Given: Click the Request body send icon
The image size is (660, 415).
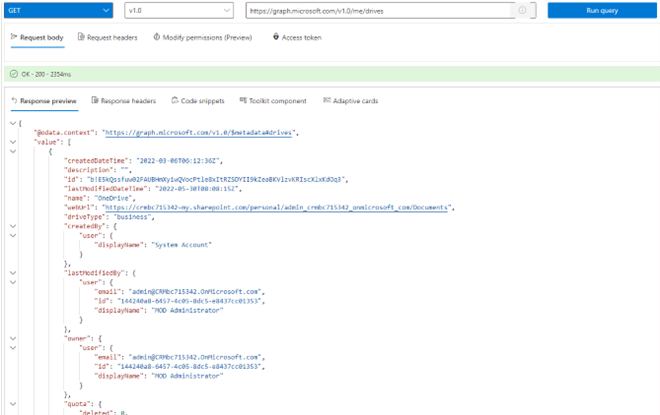Looking at the screenshot, I should click(14, 37).
